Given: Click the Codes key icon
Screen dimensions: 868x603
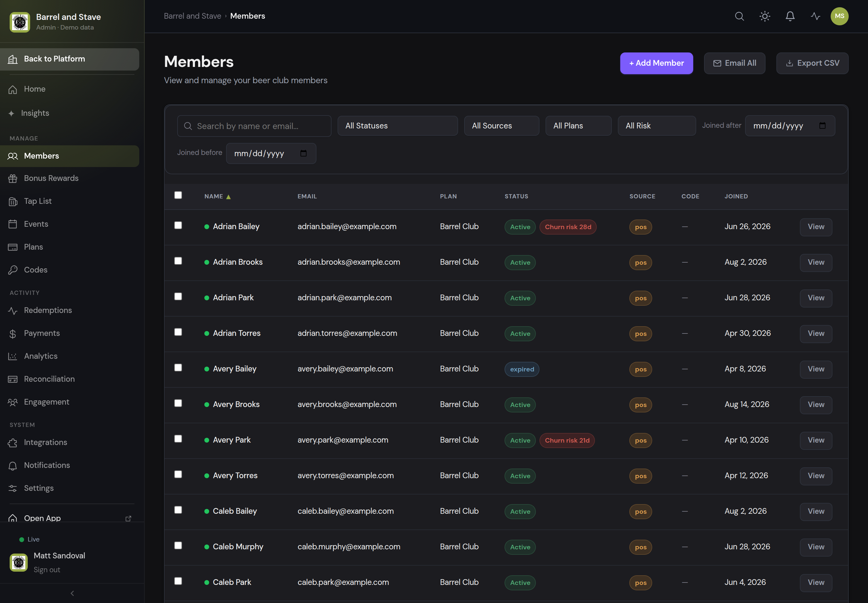Looking at the screenshot, I should coord(13,270).
